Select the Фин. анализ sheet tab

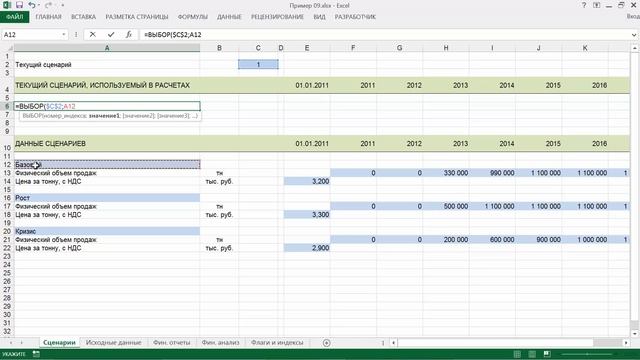coord(220,343)
